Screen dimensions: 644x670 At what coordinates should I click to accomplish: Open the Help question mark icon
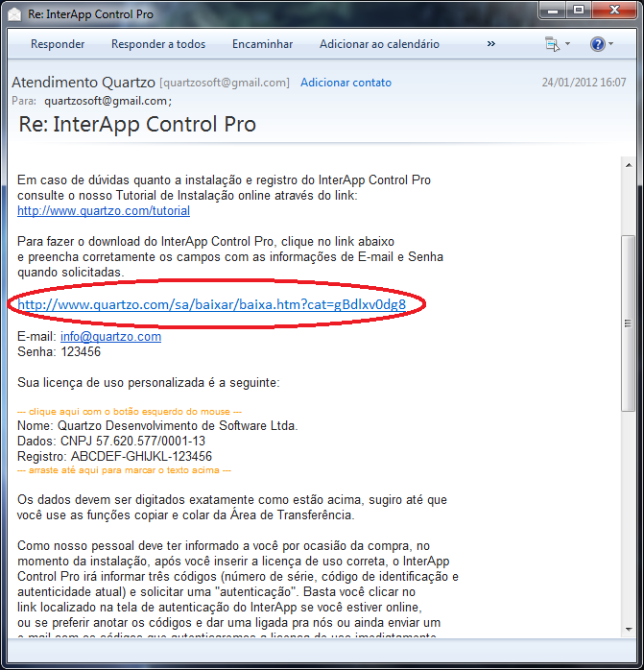pos(597,43)
